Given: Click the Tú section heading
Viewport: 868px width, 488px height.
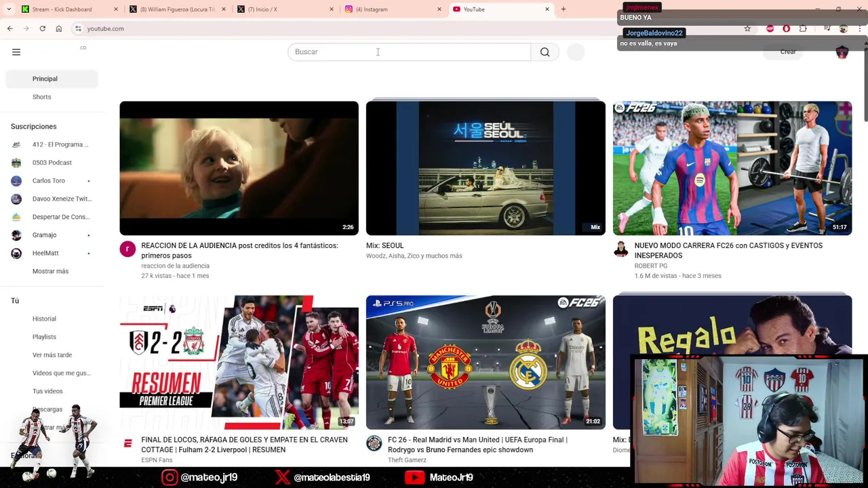Looking at the screenshot, I should [15, 301].
